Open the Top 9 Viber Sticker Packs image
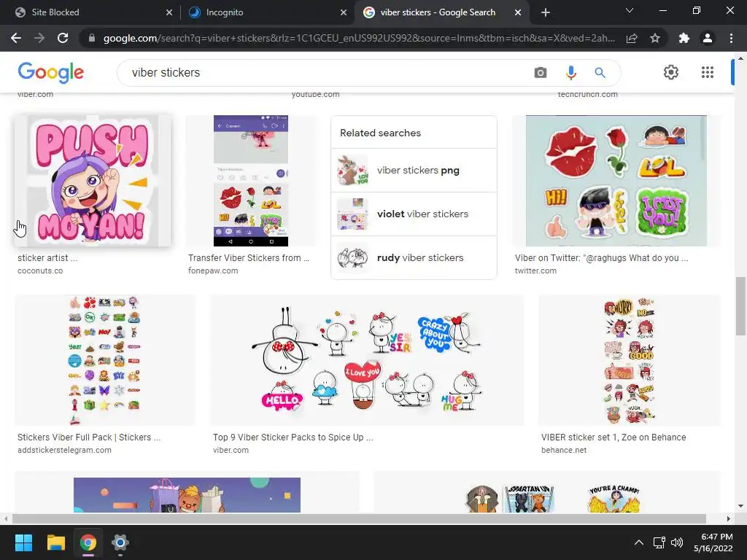Screen dimensions: 747x560 tap(367, 360)
